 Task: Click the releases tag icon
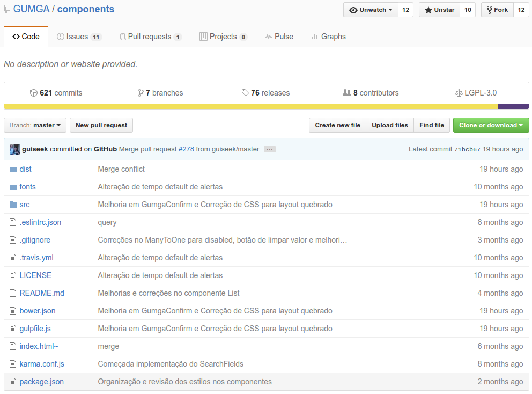coord(245,93)
